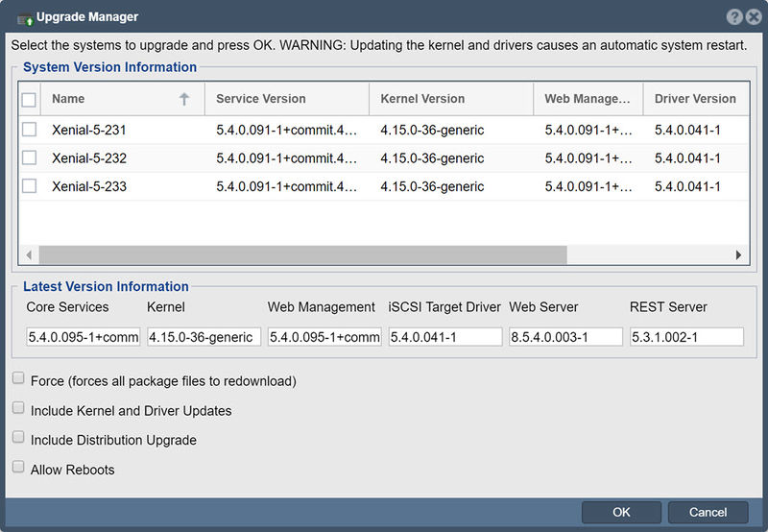Click the Web Server version field
This screenshot has height=532, width=768.
pyautogui.click(x=566, y=337)
